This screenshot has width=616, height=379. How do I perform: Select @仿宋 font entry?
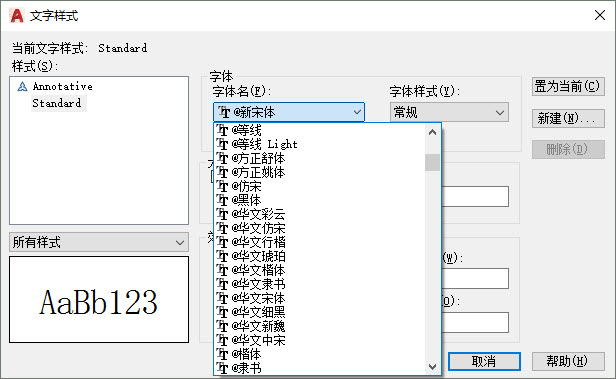tap(246, 186)
